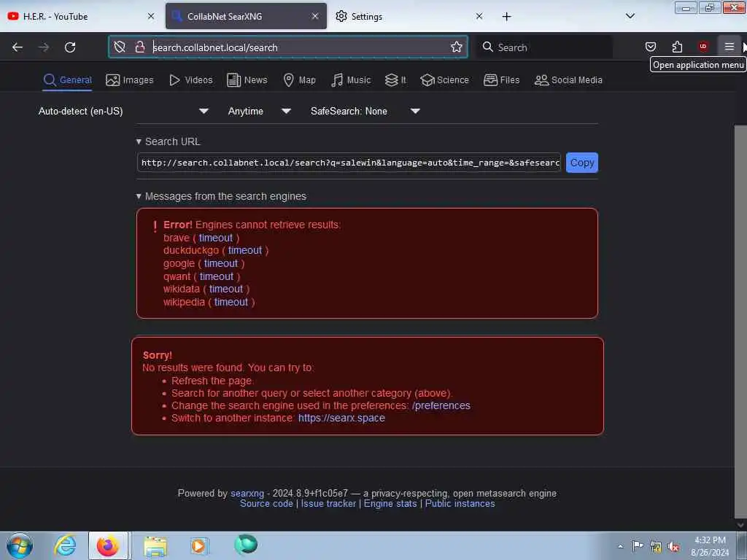
Task: Open google timeout link
Action: (221, 263)
